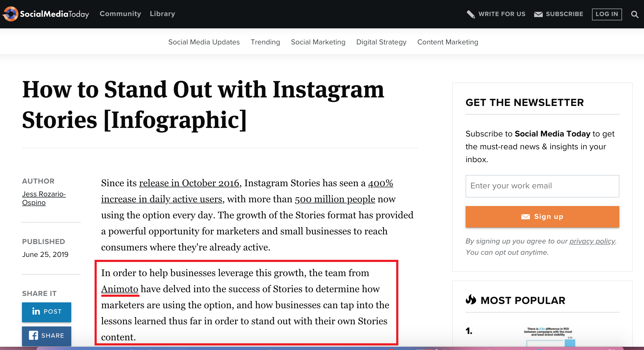This screenshot has width=644, height=350.
Task: Open Social Marketing section
Action: click(x=318, y=42)
